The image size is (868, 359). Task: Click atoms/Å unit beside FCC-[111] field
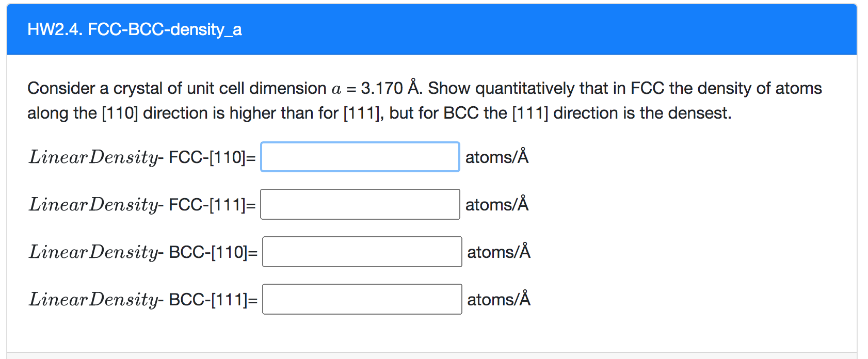tap(496, 204)
